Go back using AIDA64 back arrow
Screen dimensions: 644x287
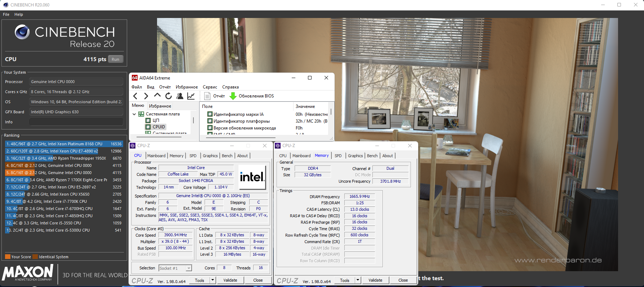(135, 96)
